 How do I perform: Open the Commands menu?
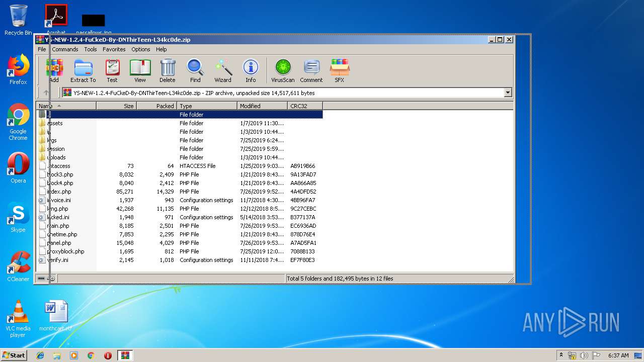65,49
